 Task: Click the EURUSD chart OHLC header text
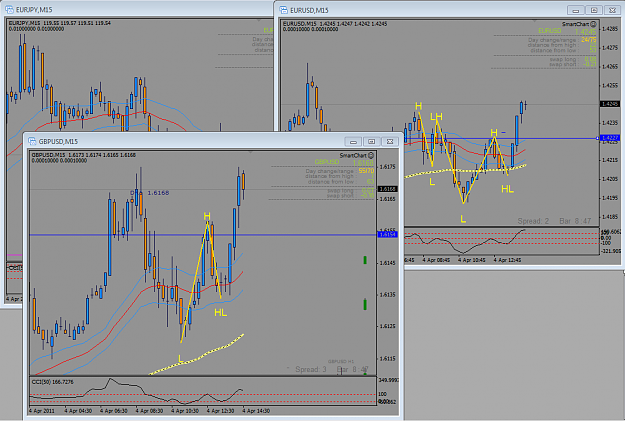coord(335,26)
